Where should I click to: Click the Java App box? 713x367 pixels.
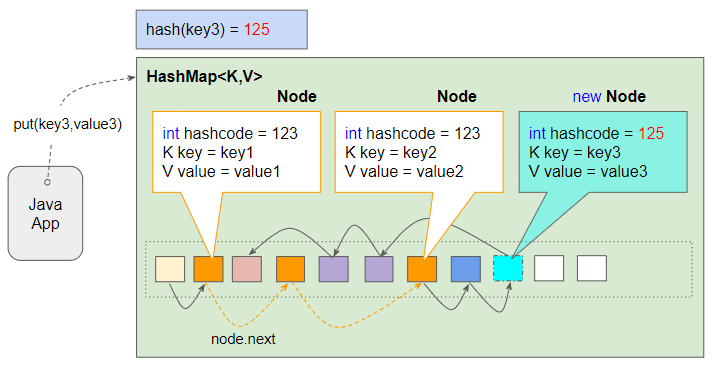tap(45, 213)
